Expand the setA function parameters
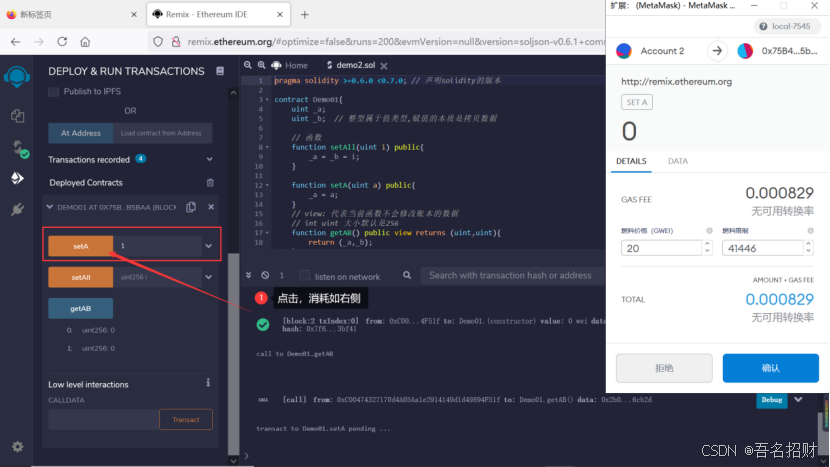Image resolution: width=830 pixels, height=467 pixels. click(209, 246)
